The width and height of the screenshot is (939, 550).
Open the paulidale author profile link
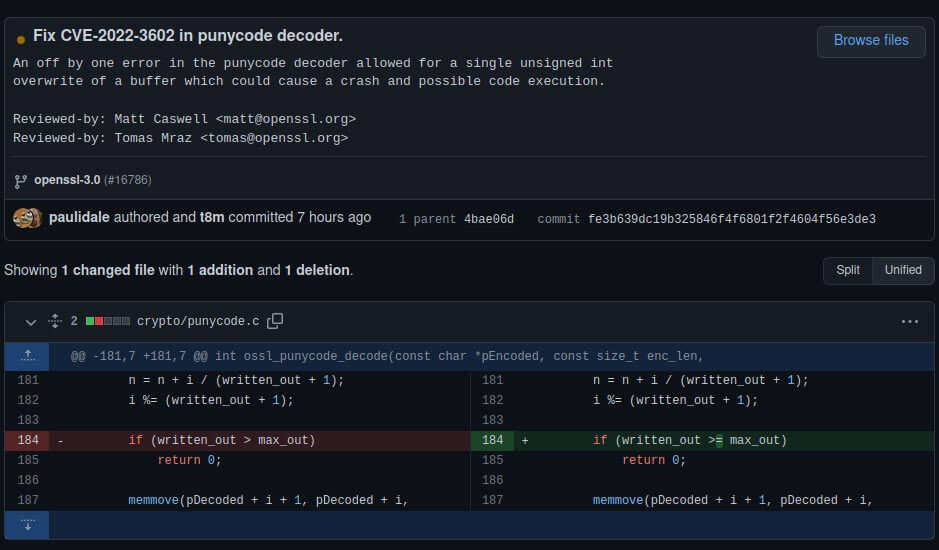point(79,218)
